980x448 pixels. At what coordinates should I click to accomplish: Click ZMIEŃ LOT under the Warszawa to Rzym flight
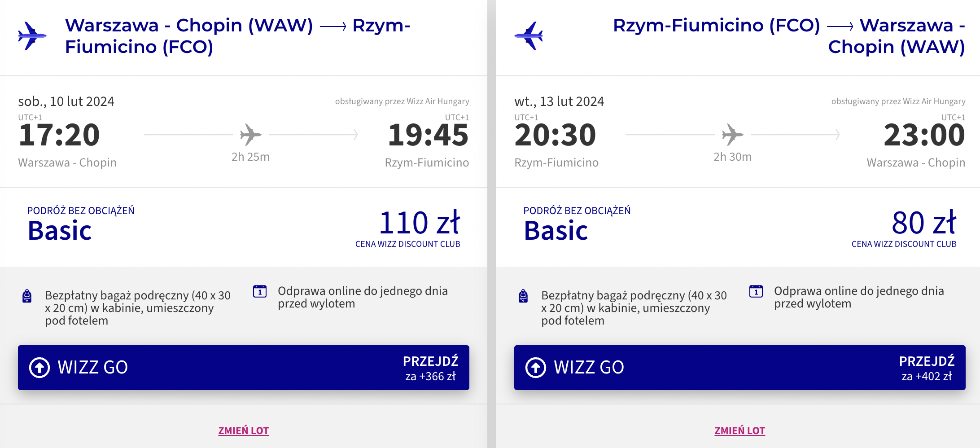[x=244, y=430]
